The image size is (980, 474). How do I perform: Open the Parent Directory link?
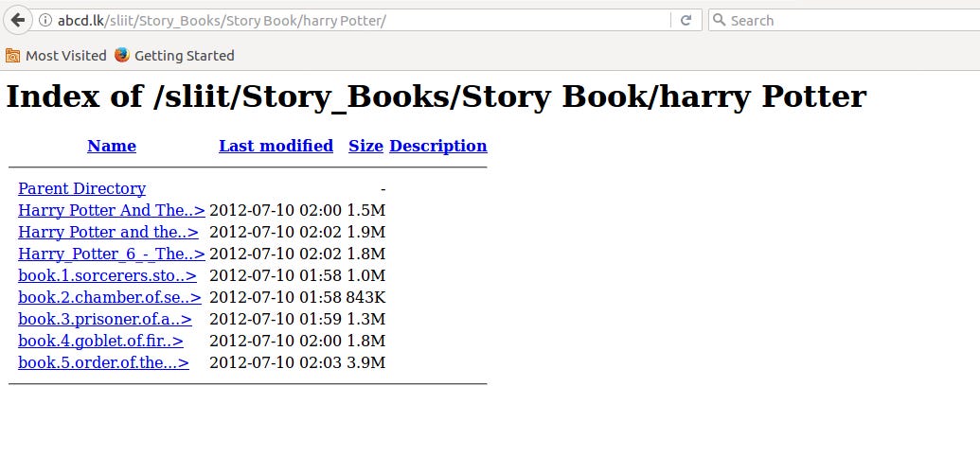click(x=81, y=188)
